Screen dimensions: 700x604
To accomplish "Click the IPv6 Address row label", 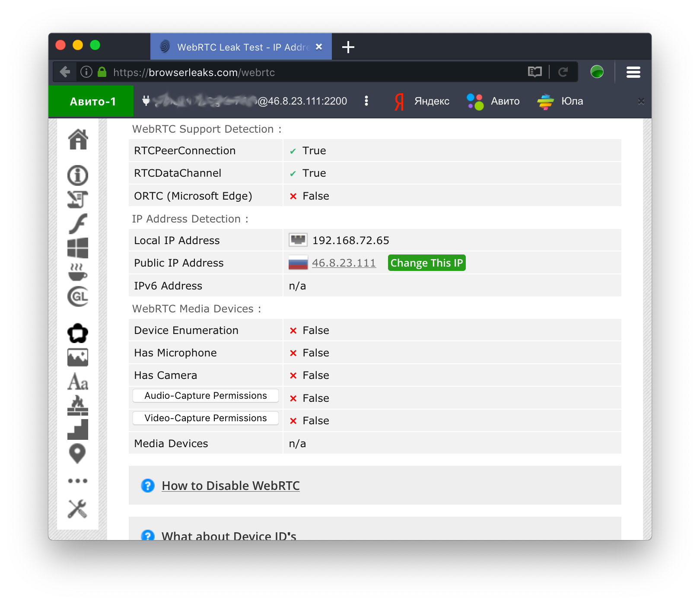I will coord(168,286).
